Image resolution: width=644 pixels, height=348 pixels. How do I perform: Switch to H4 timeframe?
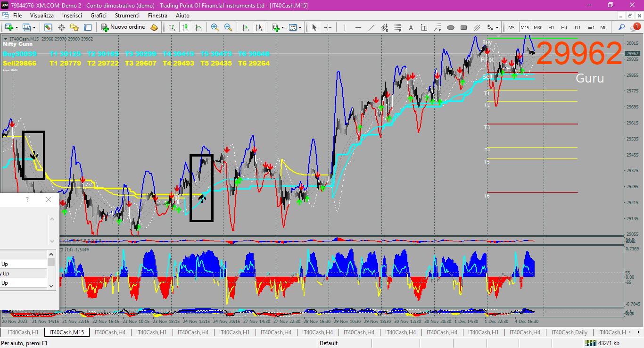point(564,27)
